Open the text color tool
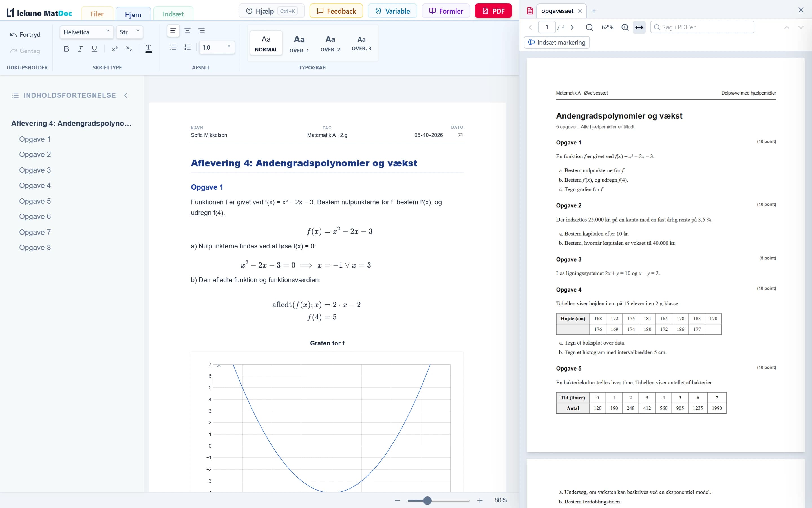 coord(149,49)
